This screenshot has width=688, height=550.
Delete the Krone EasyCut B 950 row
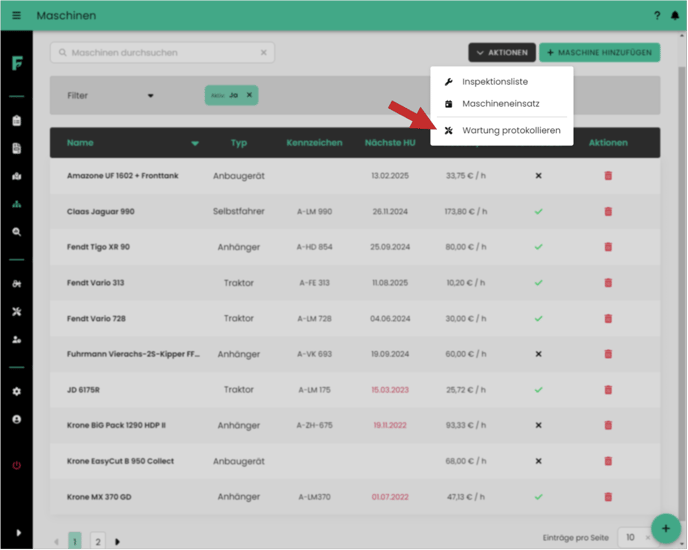pyautogui.click(x=608, y=461)
